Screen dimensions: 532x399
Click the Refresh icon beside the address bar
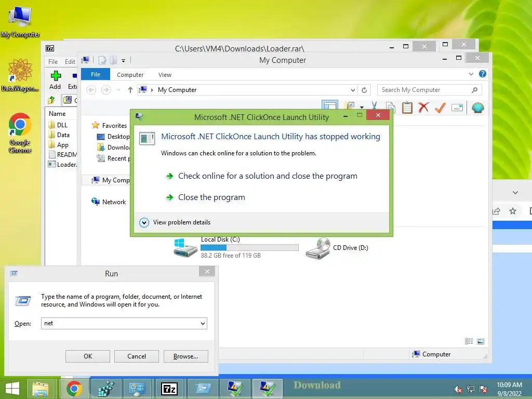point(364,90)
